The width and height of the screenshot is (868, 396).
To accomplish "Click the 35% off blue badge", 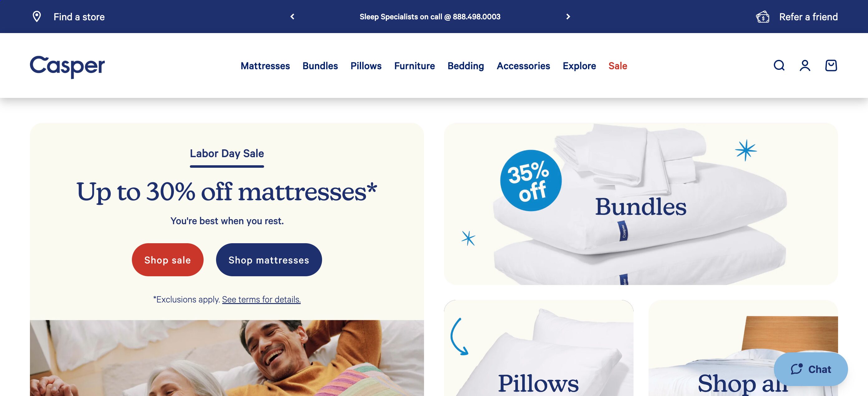I will (531, 181).
